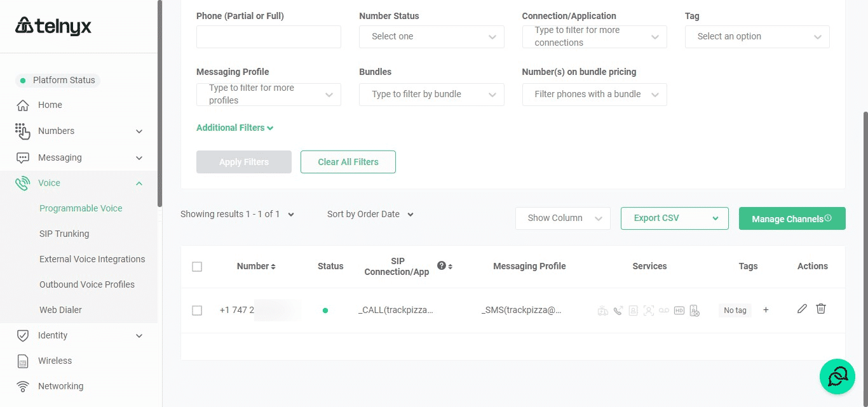Select all numbers header checkbox

pos(197,267)
